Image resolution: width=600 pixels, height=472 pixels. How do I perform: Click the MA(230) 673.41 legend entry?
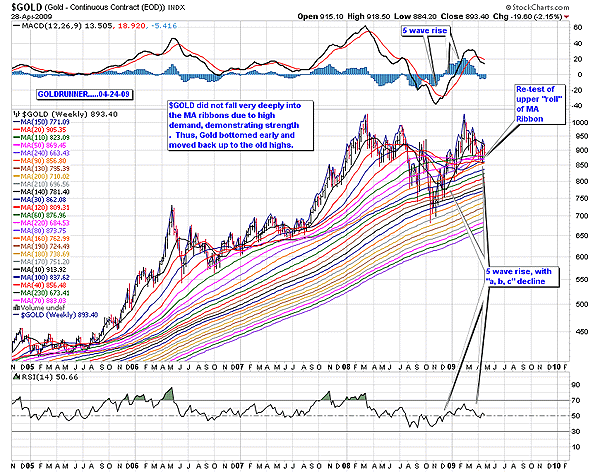pyautogui.click(x=46, y=293)
